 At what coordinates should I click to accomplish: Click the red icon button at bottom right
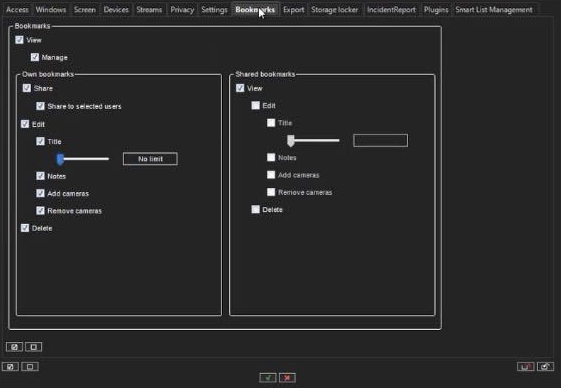[526, 367]
